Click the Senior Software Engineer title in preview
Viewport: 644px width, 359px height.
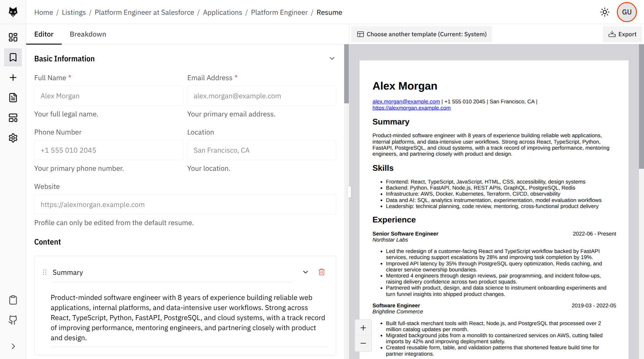tap(405, 234)
